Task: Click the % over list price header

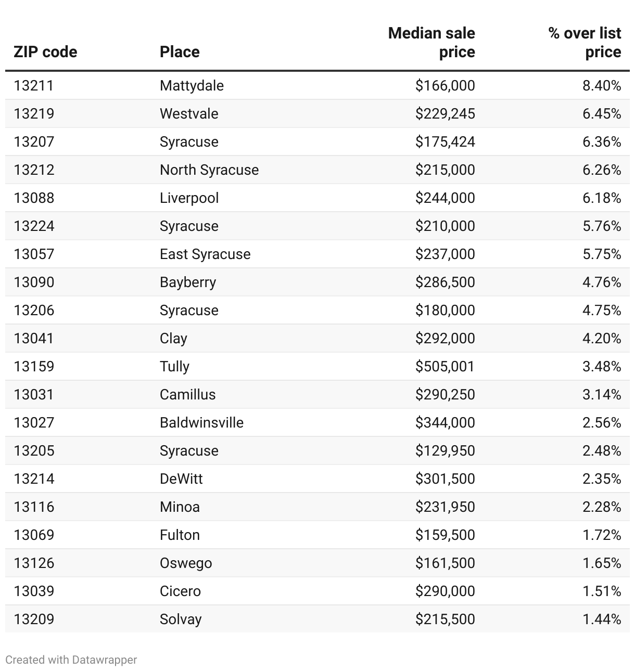Action: tap(585, 43)
